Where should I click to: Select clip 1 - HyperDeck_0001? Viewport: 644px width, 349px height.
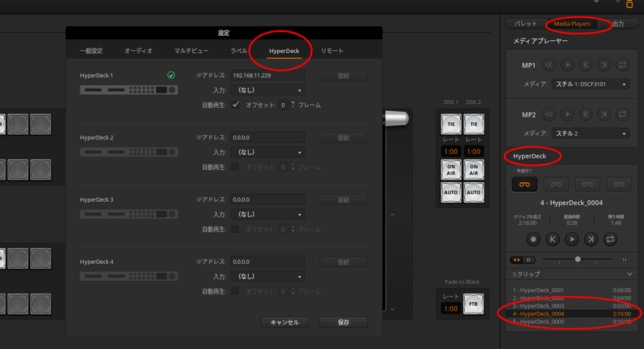tap(572, 291)
